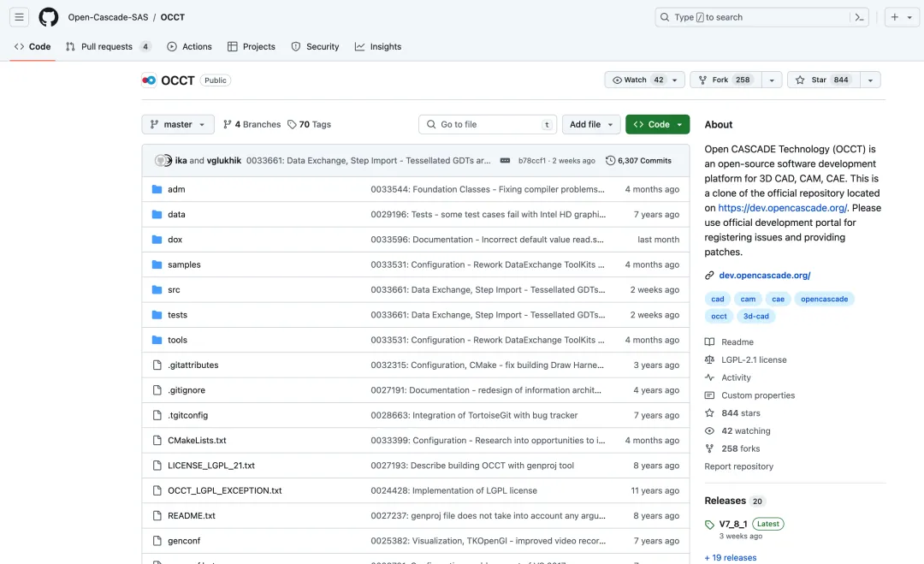
Task: Expand the Fork options arrow
Action: coord(772,80)
